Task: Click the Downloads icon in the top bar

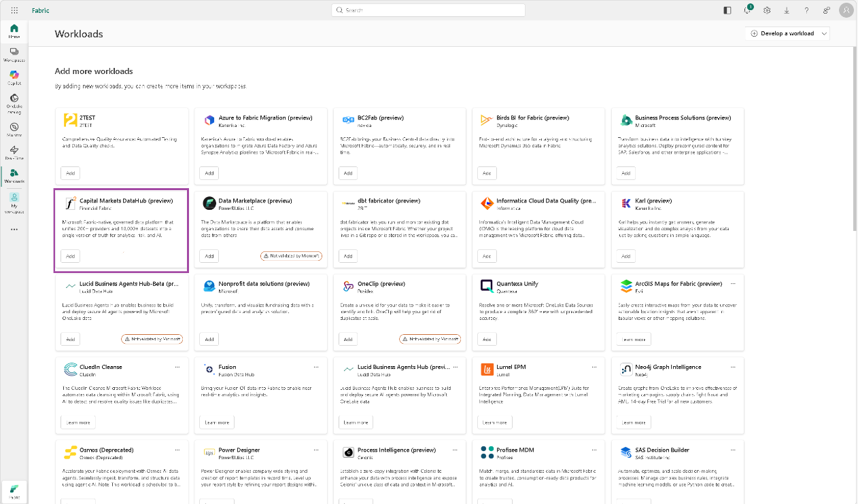Action: click(x=786, y=10)
